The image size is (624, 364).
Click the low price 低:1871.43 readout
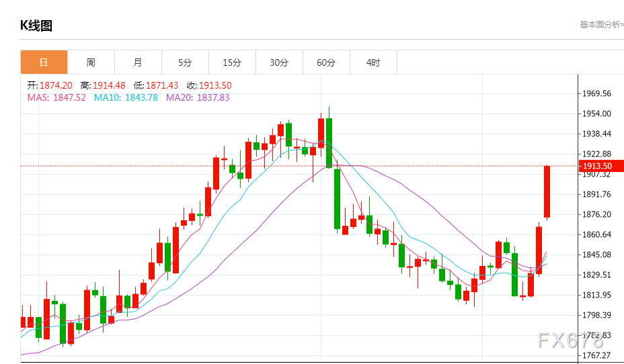pyautogui.click(x=155, y=85)
